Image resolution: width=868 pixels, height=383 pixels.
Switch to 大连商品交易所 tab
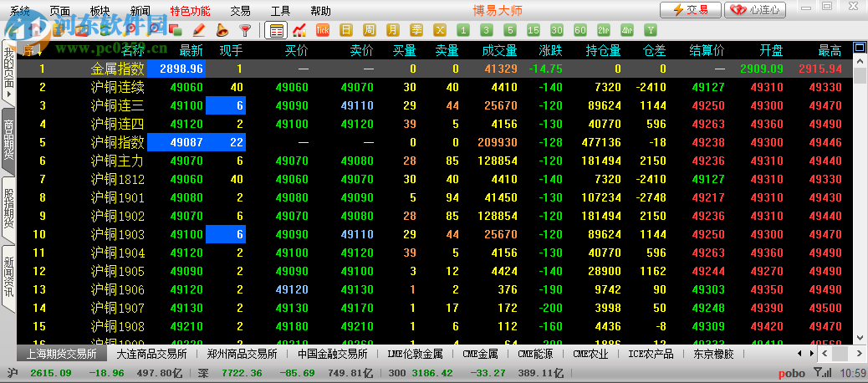coord(150,354)
